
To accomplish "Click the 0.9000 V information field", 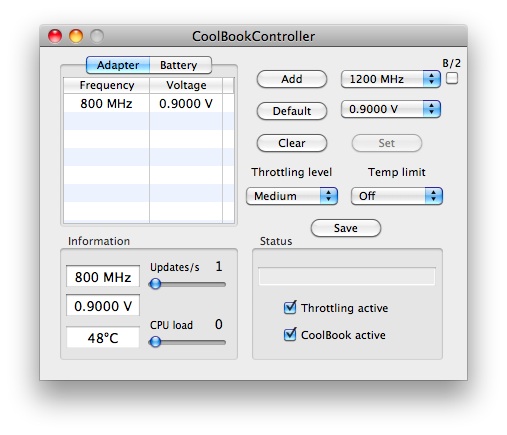I will click(x=103, y=306).
